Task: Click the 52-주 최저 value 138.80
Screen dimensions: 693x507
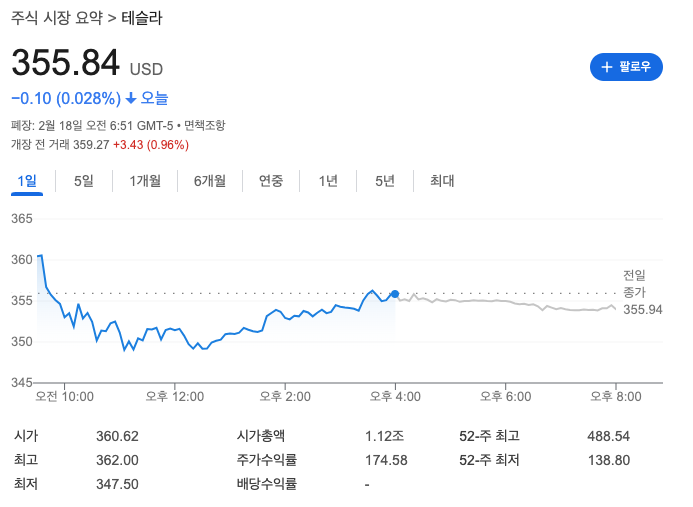Action: 608,461
